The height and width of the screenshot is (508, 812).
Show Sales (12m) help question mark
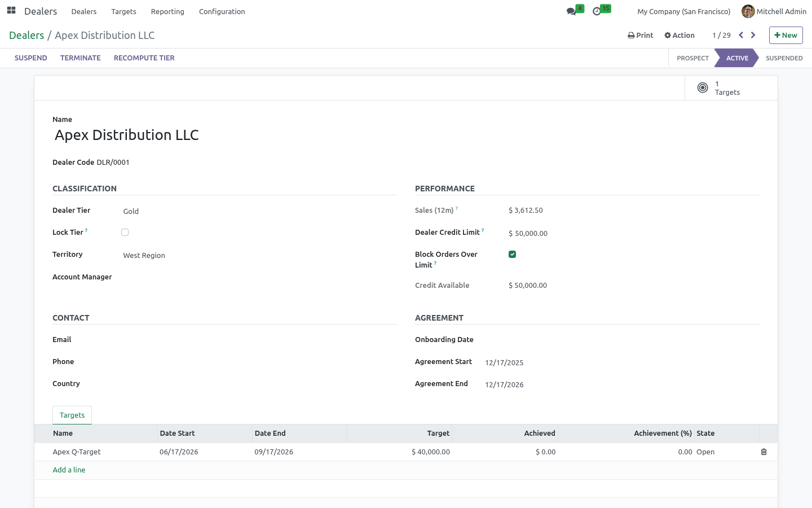pos(457,208)
